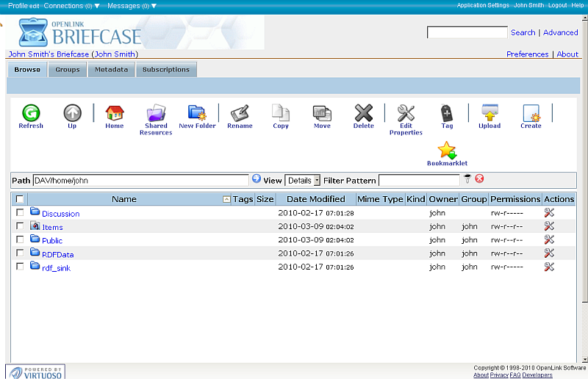This screenshot has height=379, width=588.
Task: Click the Name column sort arrow
Action: coord(226,199)
